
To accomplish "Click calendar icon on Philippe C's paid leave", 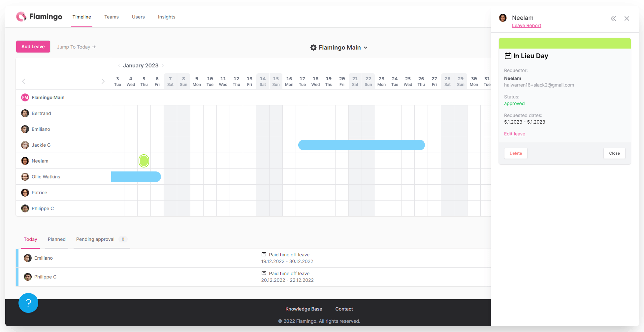I will tap(264, 273).
